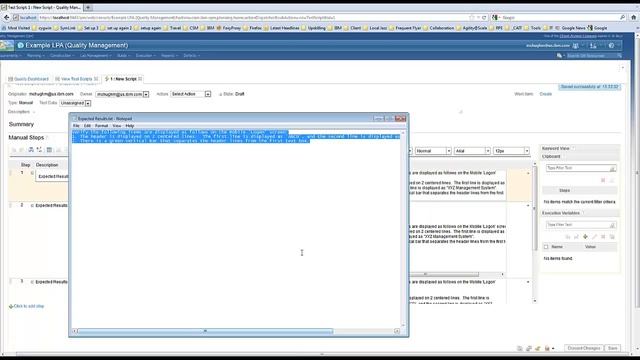Click the table view icon in Manual Steps toolbar
Screen dimensions: 640x360
coord(49,150)
